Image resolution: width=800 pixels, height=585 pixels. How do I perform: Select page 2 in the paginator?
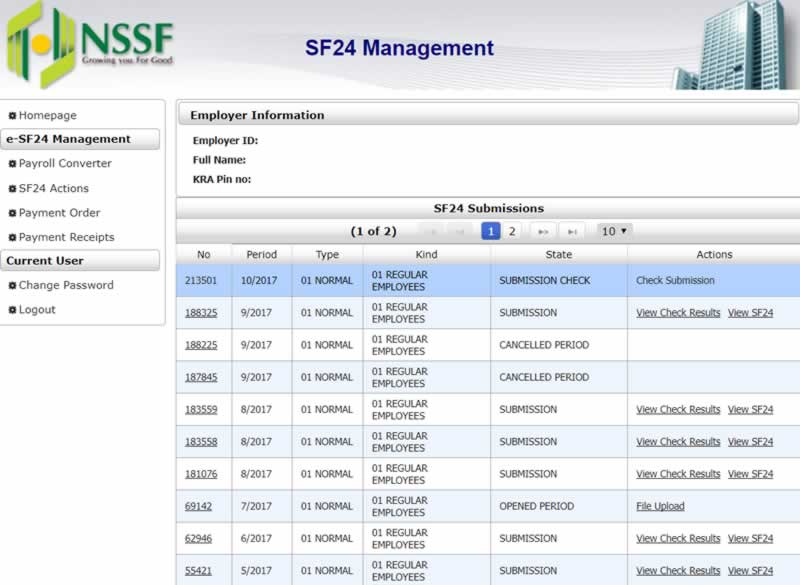click(x=512, y=231)
